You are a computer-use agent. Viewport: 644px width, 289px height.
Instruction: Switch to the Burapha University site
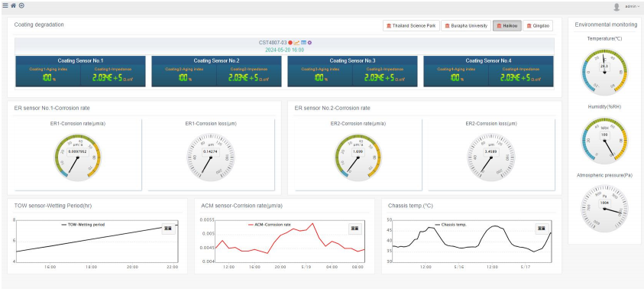pyautogui.click(x=466, y=26)
